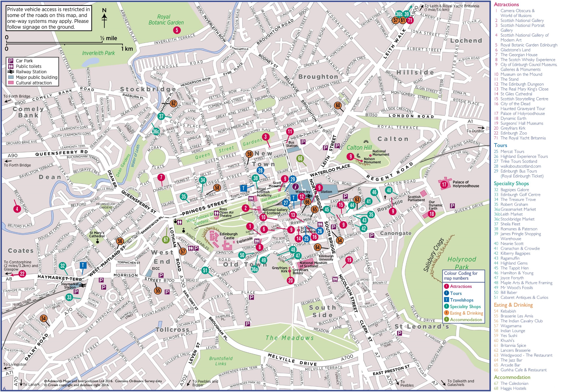
Task: Click the Haymarket Station railway icon
Action: pos(83,285)
